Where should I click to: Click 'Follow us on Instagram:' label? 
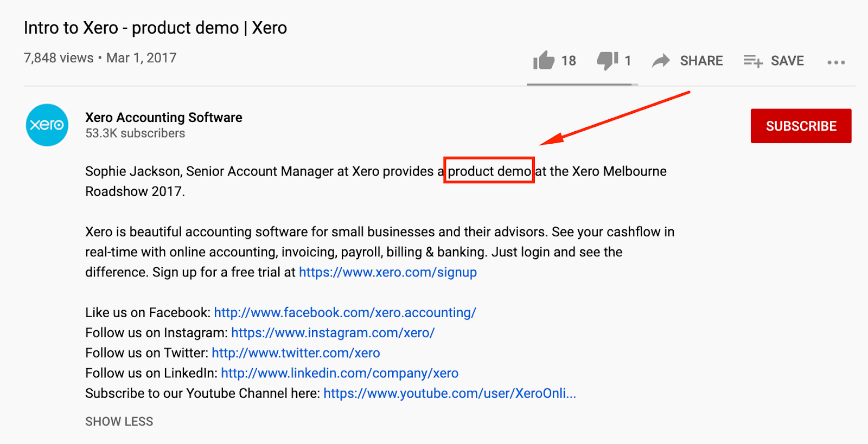(156, 333)
